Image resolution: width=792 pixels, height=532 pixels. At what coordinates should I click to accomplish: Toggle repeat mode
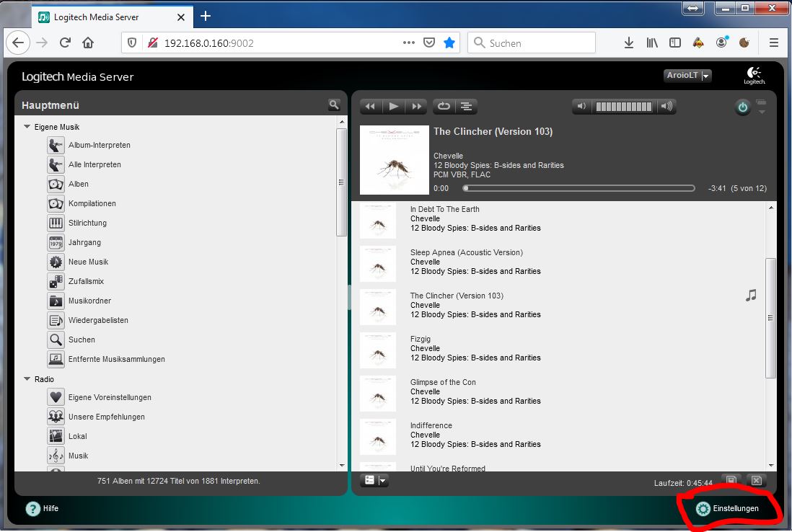pos(444,106)
